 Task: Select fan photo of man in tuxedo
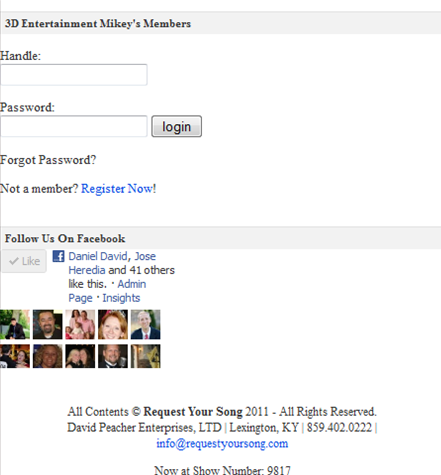click(x=113, y=356)
